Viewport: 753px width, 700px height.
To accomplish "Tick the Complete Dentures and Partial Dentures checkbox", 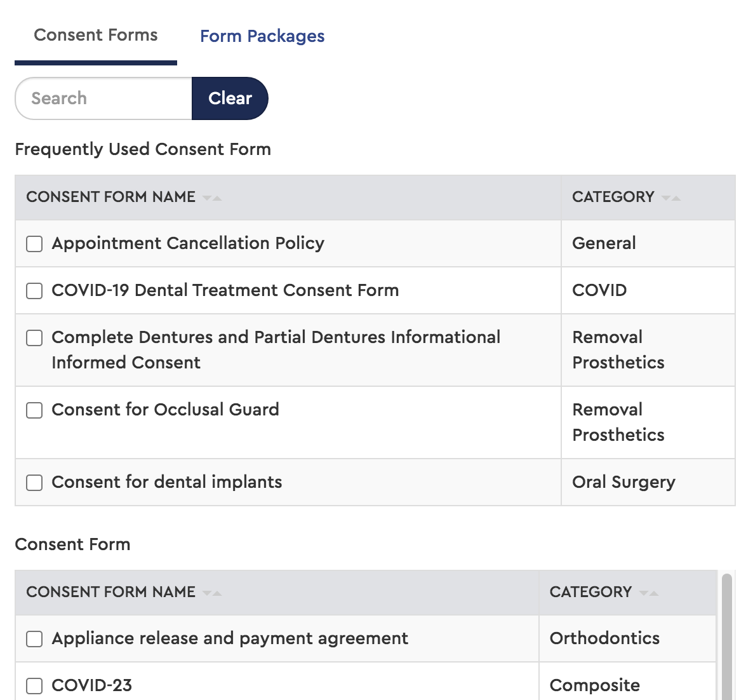I will pos(34,338).
